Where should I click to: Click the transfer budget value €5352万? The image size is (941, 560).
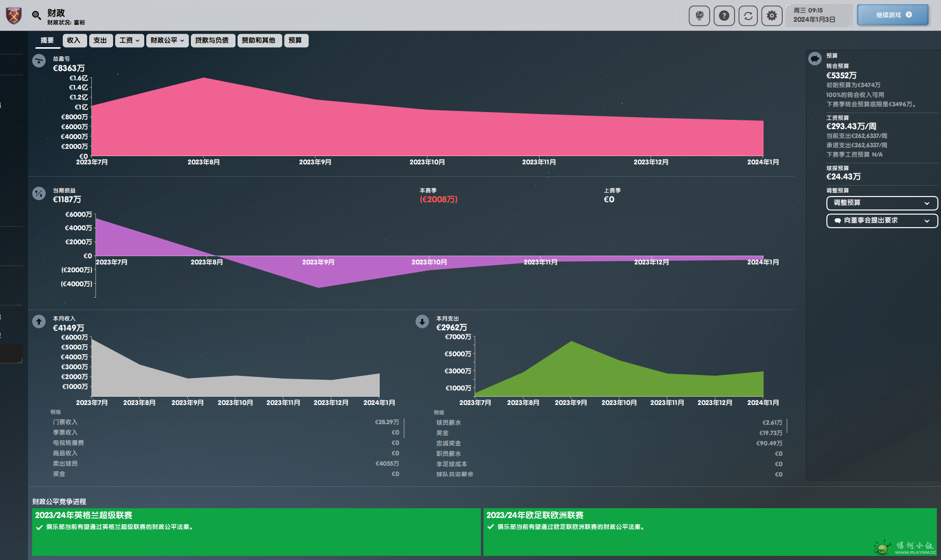coord(841,76)
